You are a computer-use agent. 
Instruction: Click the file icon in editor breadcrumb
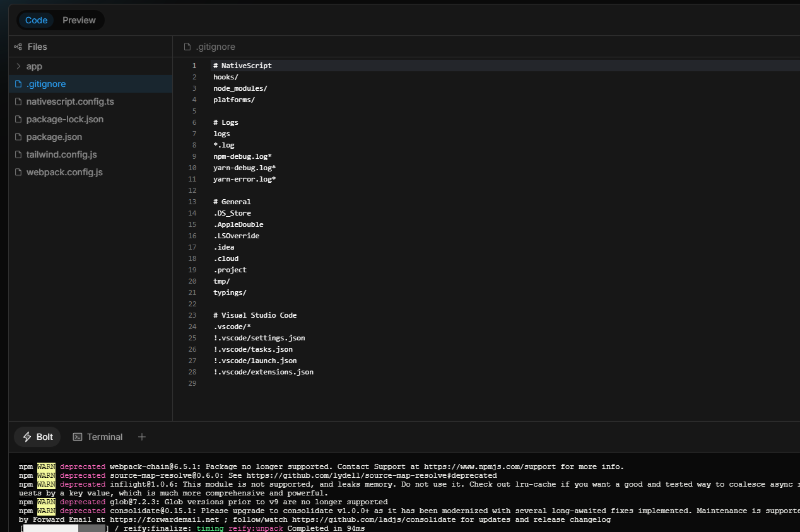click(187, 47)
